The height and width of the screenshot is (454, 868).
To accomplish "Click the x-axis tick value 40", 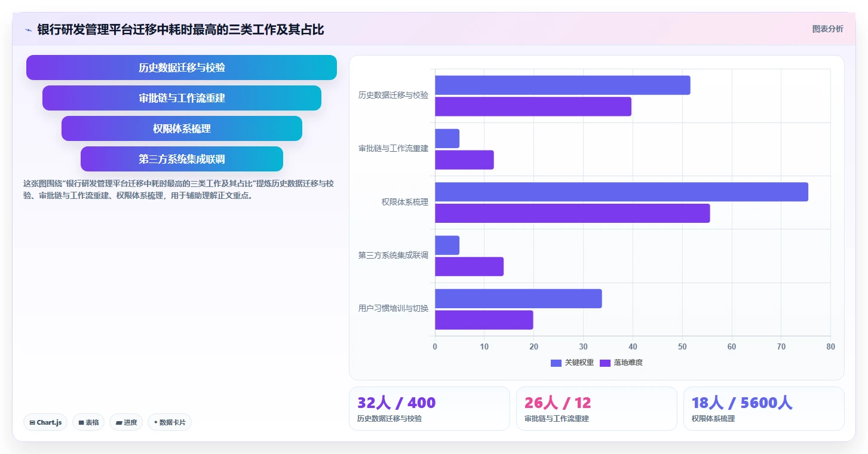I will (x=633, y=346).
